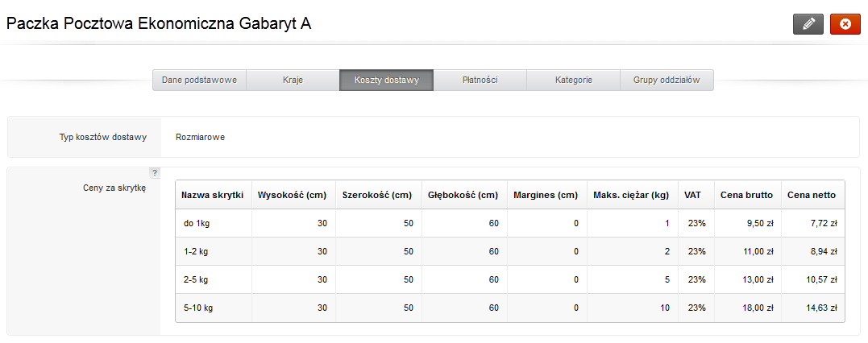Open the Kategorie tab
The width and height of the screenshot is (868, 343).
(x=574, y=81)
